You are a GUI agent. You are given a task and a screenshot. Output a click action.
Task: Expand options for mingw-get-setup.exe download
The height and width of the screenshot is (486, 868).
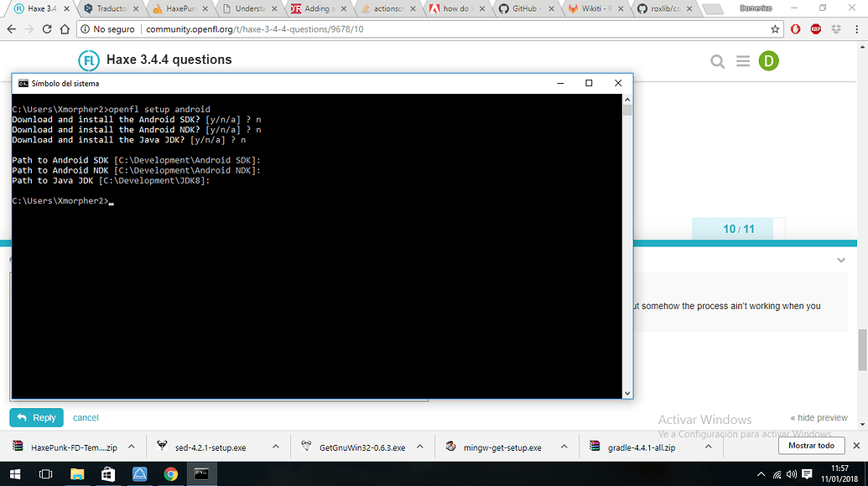coord(564,447)
